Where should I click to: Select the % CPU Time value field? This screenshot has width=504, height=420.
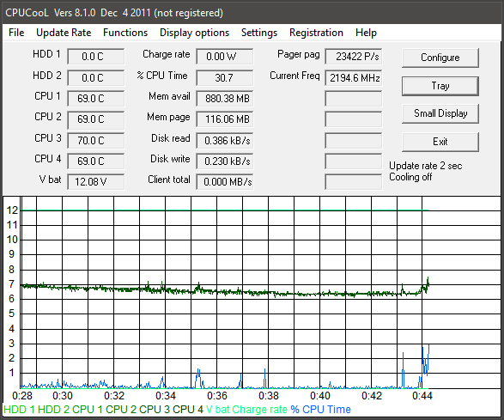[224, 78]
